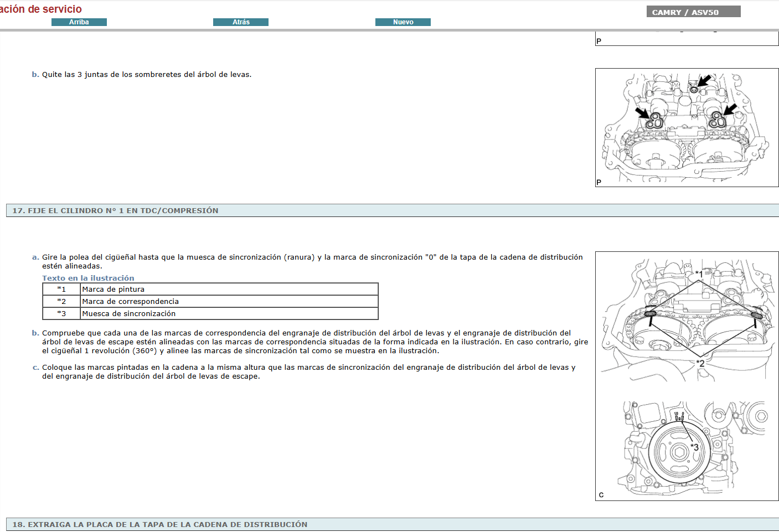Screen dimensions: 779x532
Task: Click the step beginning 'Coloque las marcas pintadas'
Action: point(308,371)
